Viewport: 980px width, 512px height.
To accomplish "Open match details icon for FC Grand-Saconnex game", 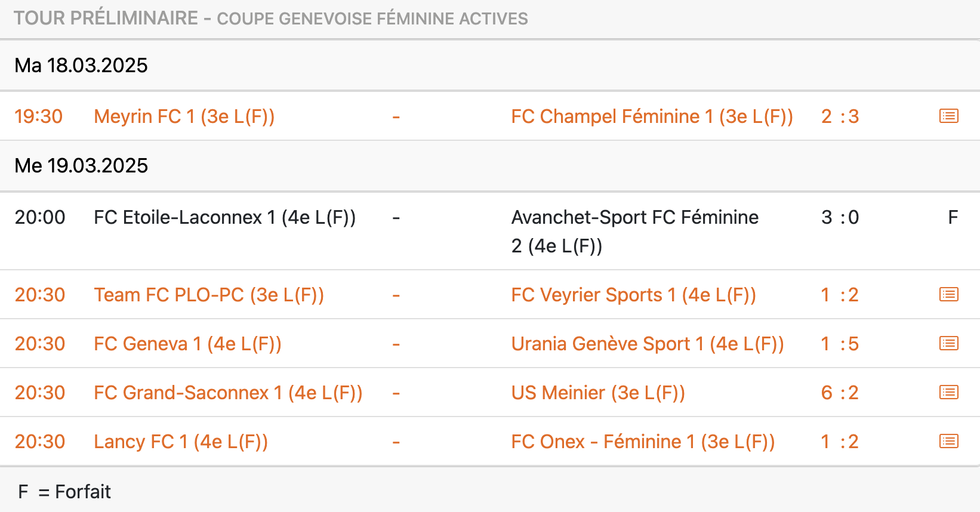I will pos(948,392).
